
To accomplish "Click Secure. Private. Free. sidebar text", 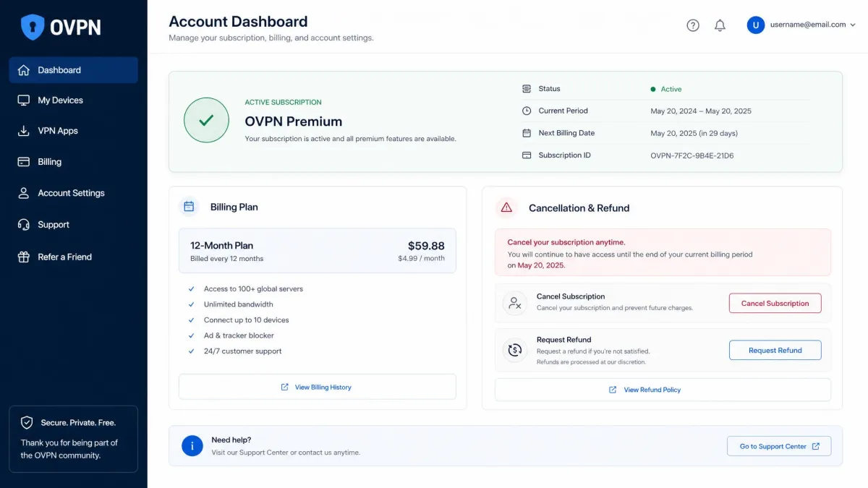I will pos(78,422).
